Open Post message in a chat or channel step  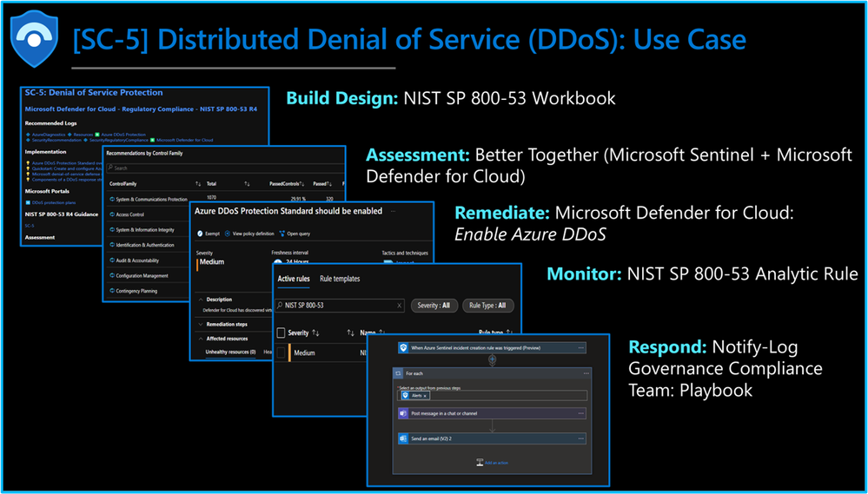tap(492, 413)
